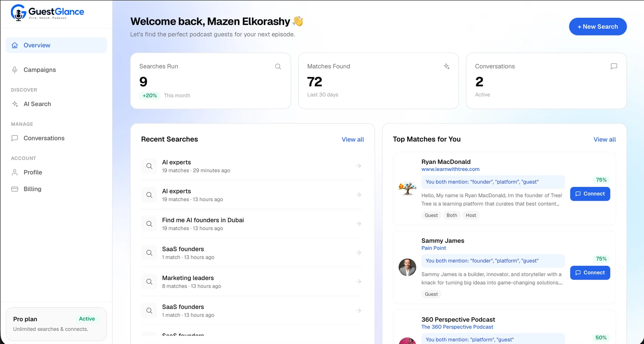
Task: Click Sammy James profile photo
Action: tap(408, 267)
